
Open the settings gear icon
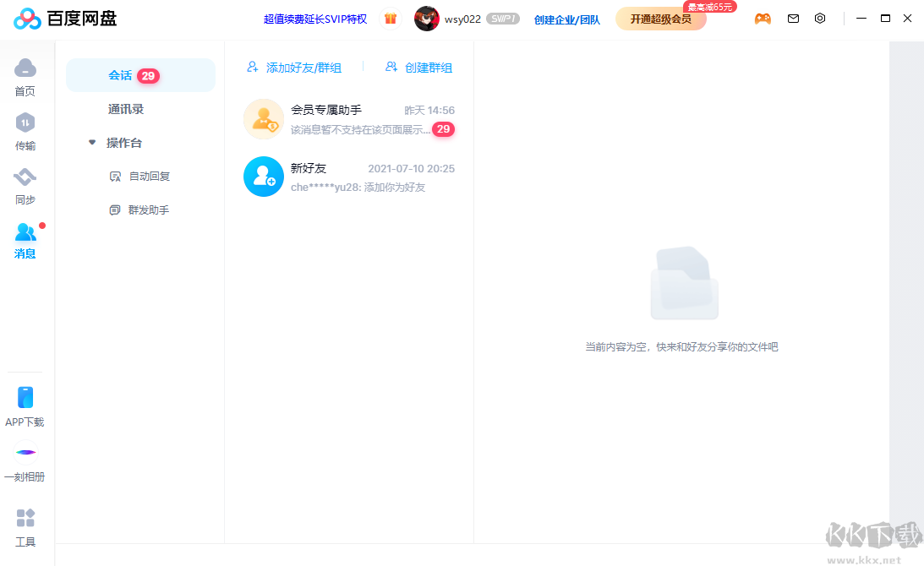click(820, 18)
